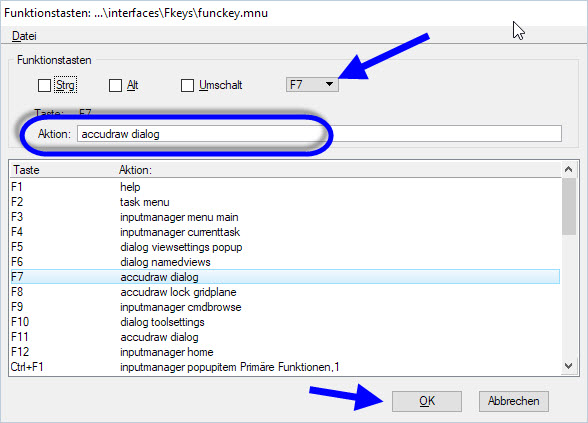Select the F8 accudraw lock gridplane row
588x423 pixels.
pos(285,292)
